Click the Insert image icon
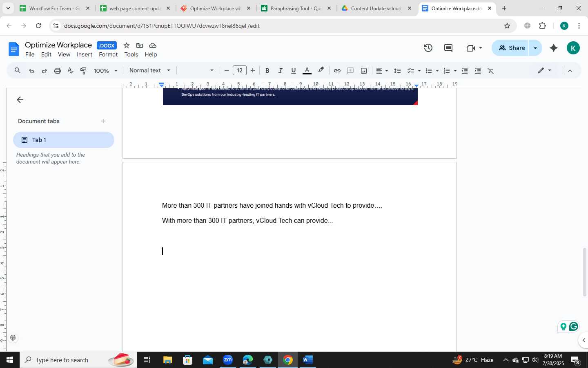This screenshot has height=368, width=588. (364, 71)
